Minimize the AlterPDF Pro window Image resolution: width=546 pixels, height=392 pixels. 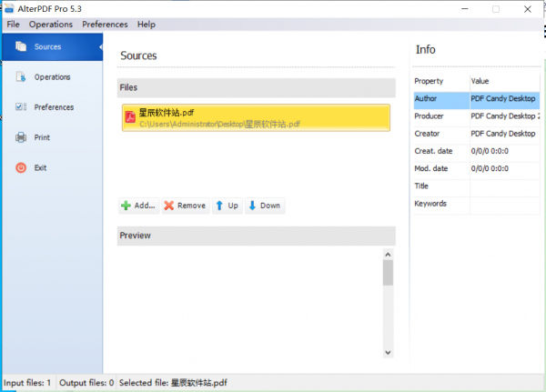[464, 9]
